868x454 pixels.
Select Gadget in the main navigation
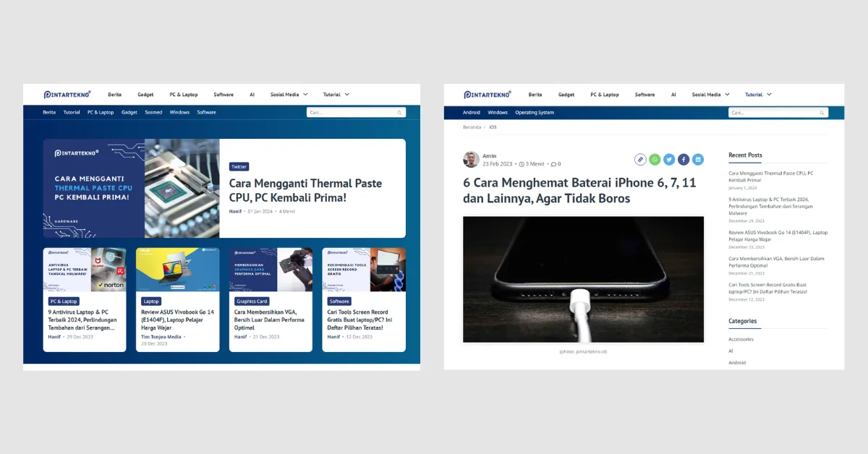pyautogui.click(x=145, y=94)
